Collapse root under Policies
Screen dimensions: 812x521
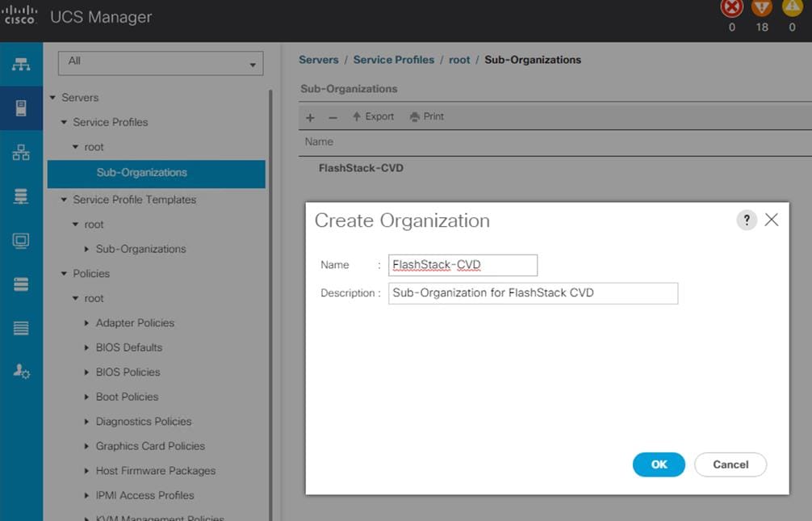point(76,299)
